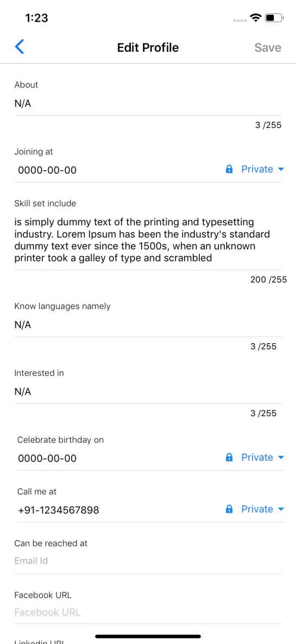Viewport: 296px width, 644px height.
Task: Click the lock icon next to phone number
Action: click(229, 509)
